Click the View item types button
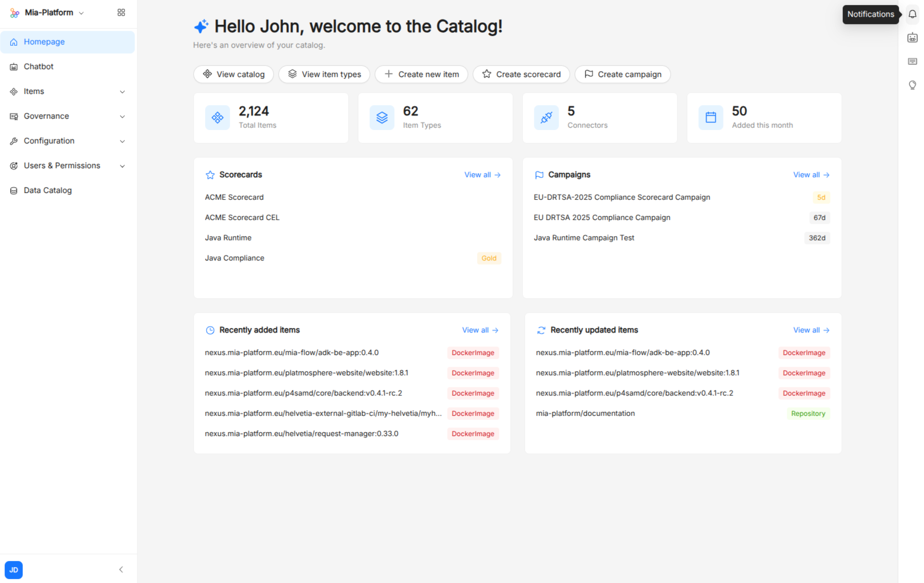The height and width of the screenshot is (583, 924). (324, 74)
